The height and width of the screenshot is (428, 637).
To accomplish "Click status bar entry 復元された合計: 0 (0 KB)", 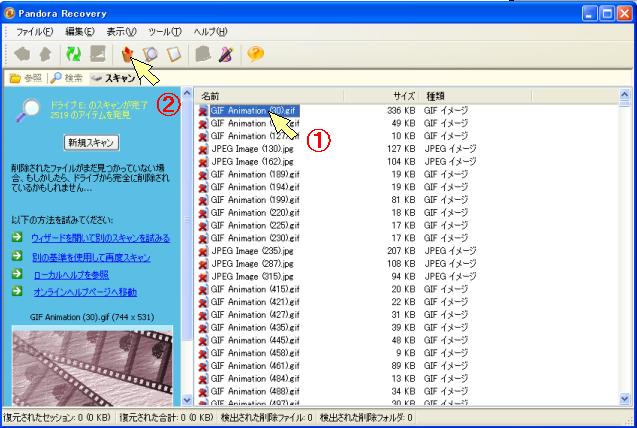I will (x=166, y=417).
